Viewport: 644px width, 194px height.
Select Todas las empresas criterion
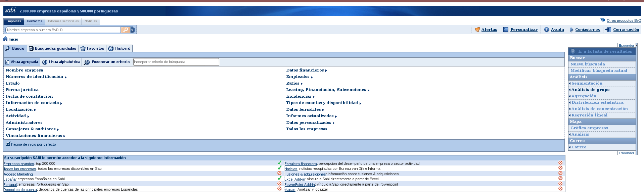point(307,129)
